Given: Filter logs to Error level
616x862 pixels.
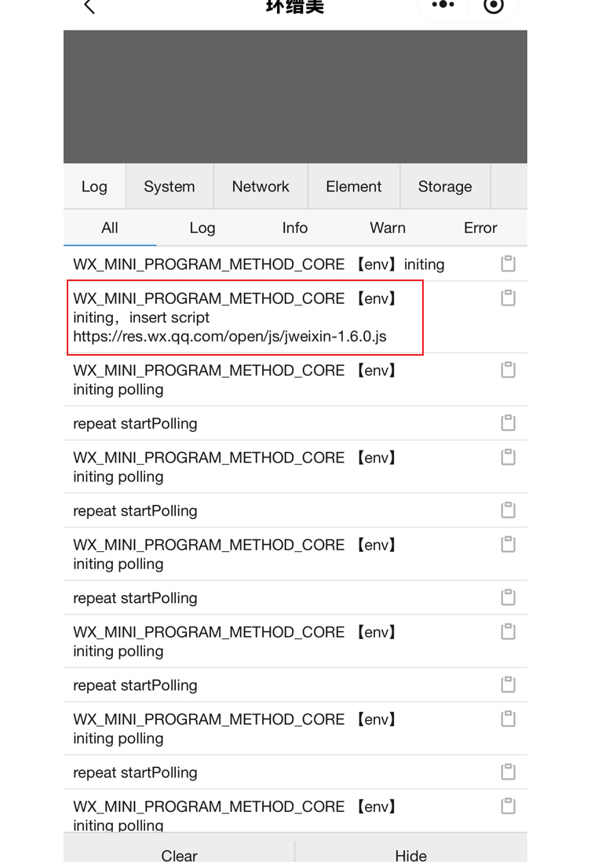Looking at the screenshot, I should 480,228.
